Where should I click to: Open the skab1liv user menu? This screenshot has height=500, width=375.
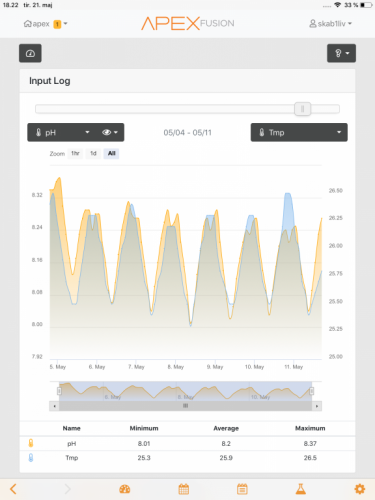tap(331, 24)
